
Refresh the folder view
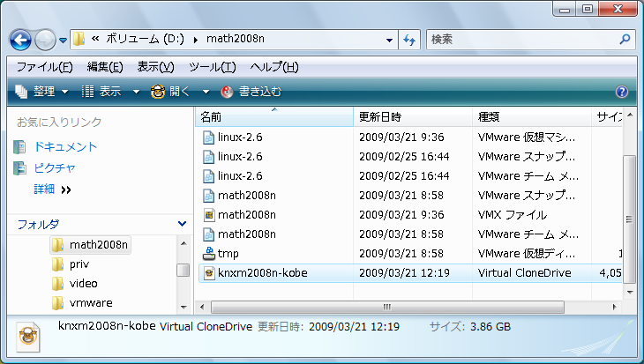click(x=409, y=40)
